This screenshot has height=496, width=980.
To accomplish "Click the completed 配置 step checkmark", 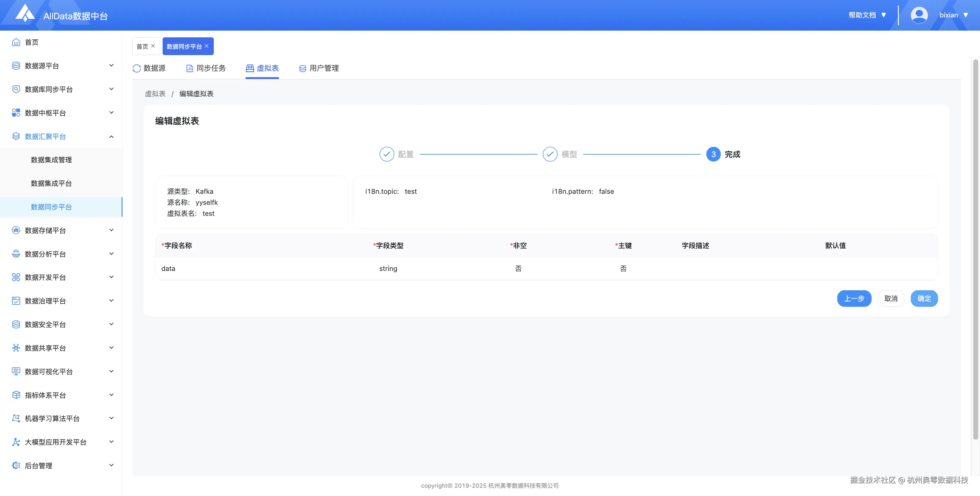I will 386,154.
